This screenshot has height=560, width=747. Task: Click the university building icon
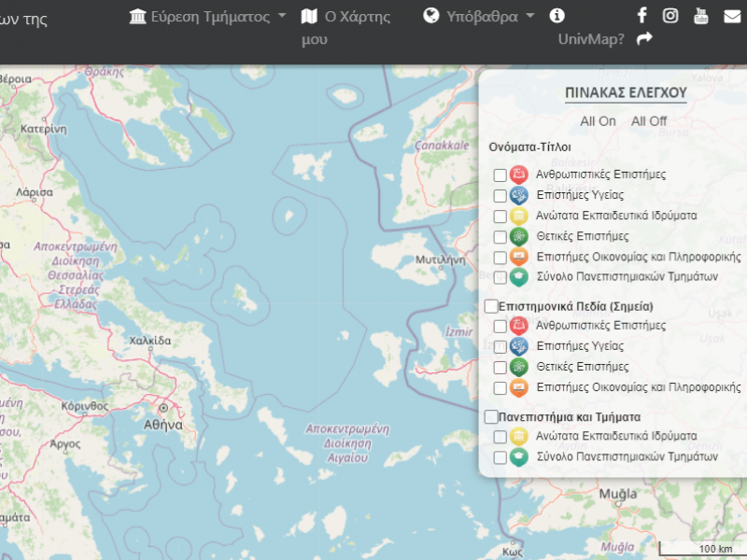tap(137, 17)
